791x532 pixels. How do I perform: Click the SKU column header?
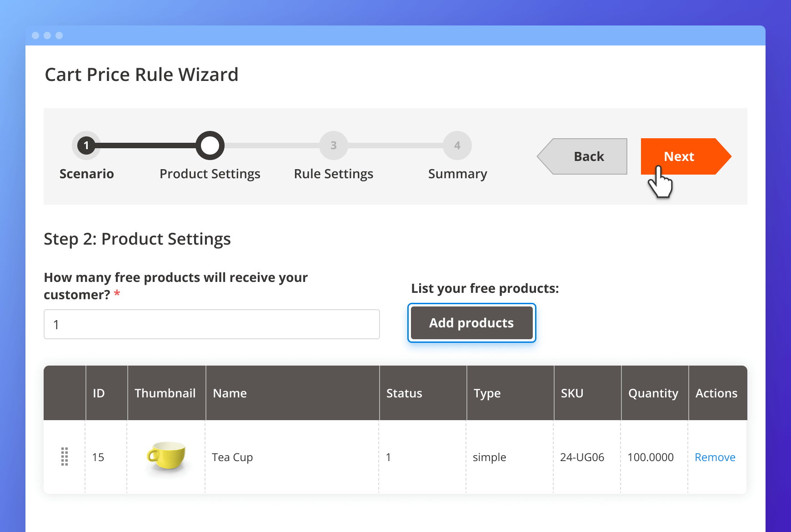(x=572, y=393)
